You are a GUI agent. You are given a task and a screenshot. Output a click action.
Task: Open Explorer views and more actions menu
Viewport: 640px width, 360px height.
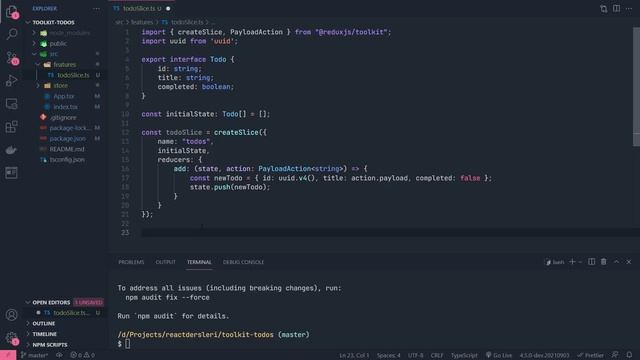pos(96,9)
